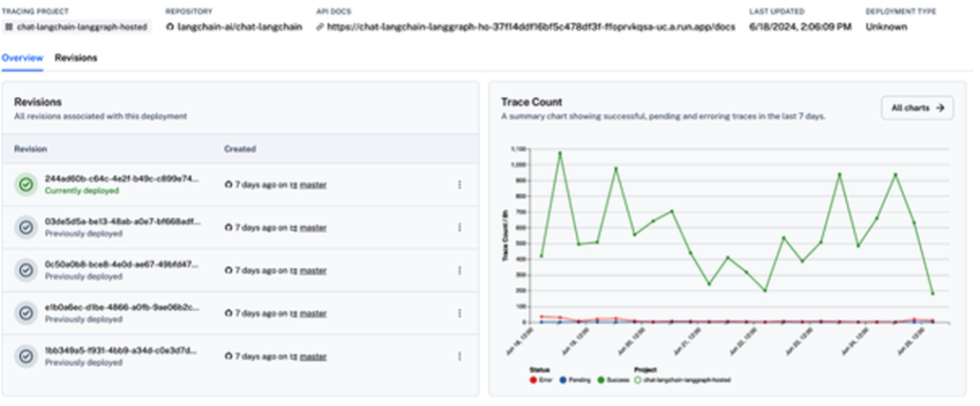980x406 pixels.
Task: Click the GitHub icon in revision e1b0a6ec row
Action: [x=229, y=313]
